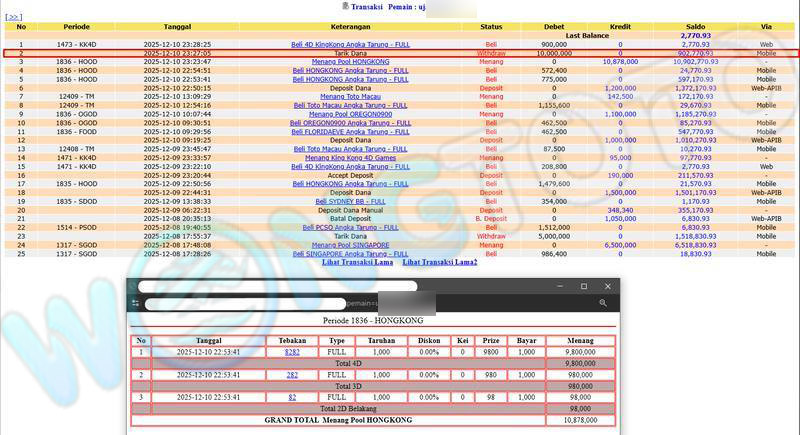Click the site settings icon in popup address bar
The width and height of the screenshot is (800, 435).
pyautogui.click(x=135, y=302)
